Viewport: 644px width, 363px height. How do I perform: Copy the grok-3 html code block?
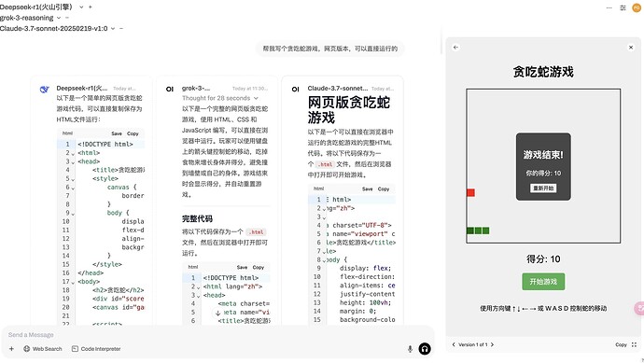[x=259, y=267]
